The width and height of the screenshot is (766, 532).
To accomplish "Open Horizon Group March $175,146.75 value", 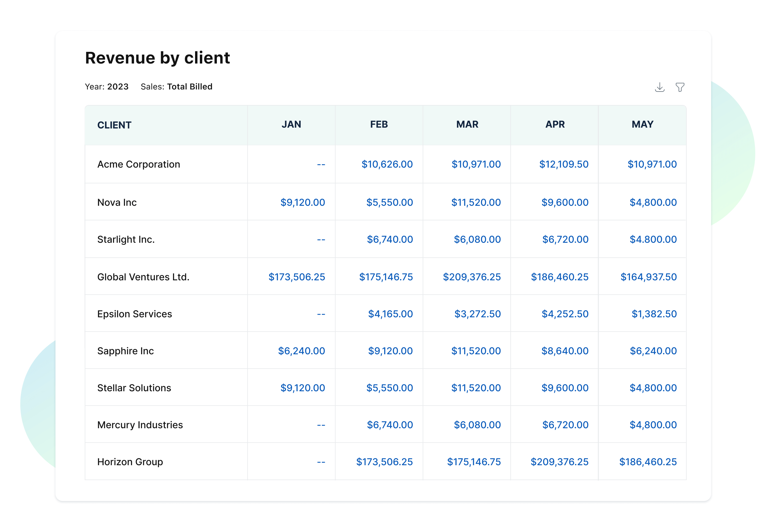I will point(474,462).
